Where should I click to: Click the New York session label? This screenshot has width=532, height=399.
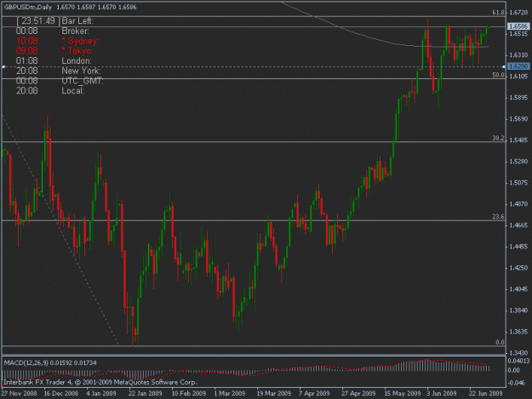(x=81, y=71)
